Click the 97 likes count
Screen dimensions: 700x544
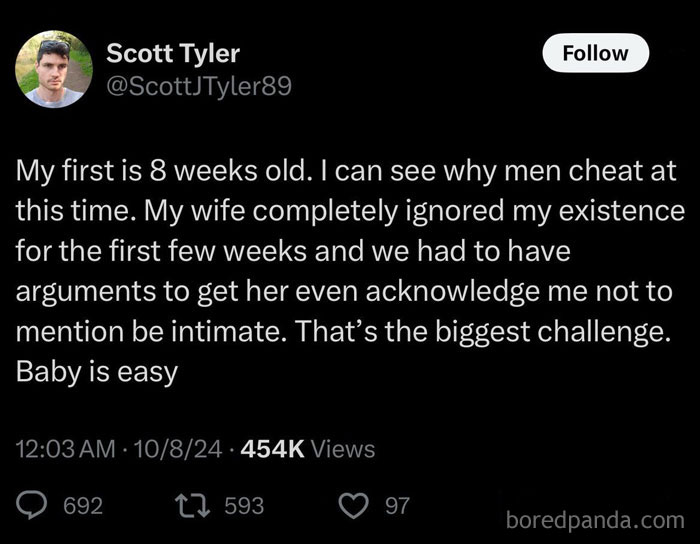pyautogui.click(x=397, y=506)
